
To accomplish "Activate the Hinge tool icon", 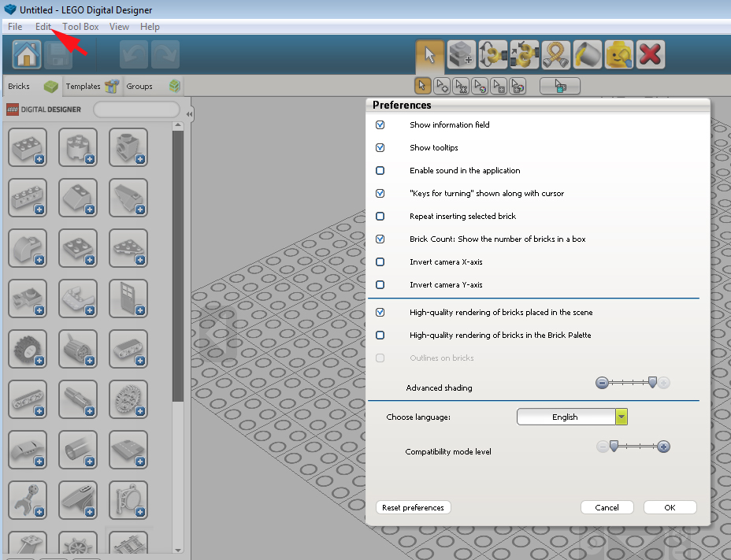I will pyautogui.click(x=493, y=54).
